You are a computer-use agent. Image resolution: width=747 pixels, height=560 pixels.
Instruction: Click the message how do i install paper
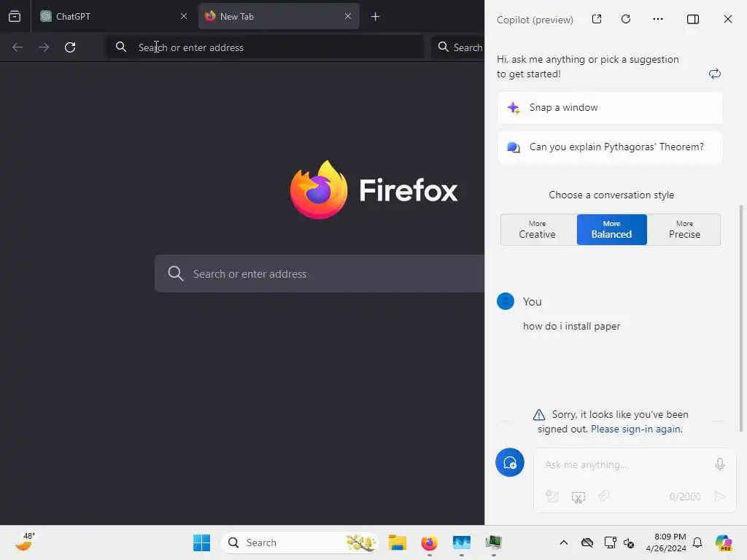click(x=571, y=326)
